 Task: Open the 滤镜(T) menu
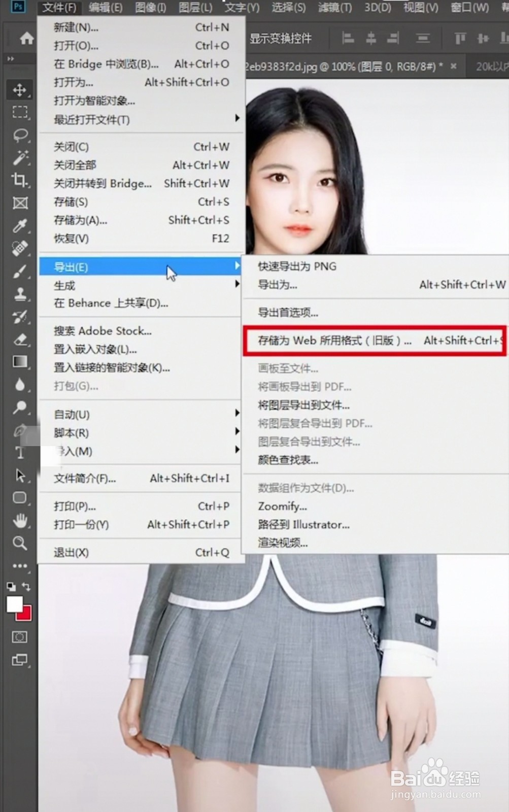point(334,7)
